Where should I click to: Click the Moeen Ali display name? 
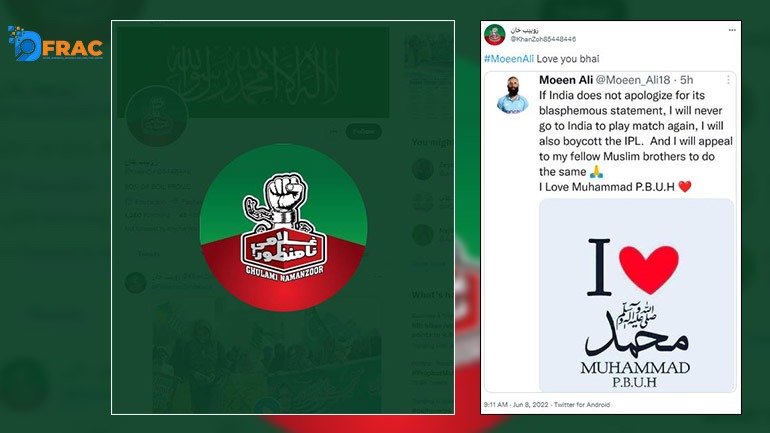click(566, 80)
